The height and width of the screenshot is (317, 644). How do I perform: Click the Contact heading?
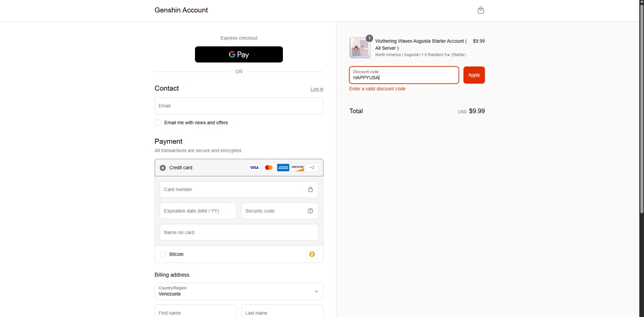click(x=167, y=88)
